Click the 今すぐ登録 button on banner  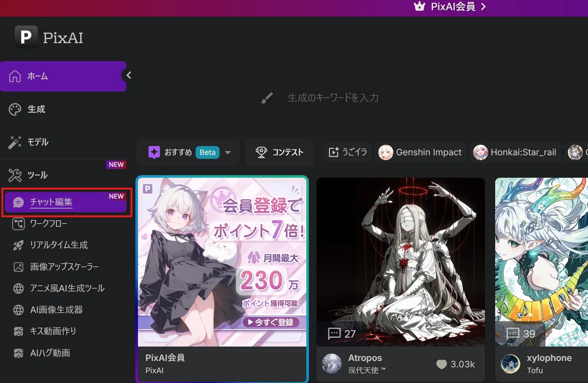[270, 322]
